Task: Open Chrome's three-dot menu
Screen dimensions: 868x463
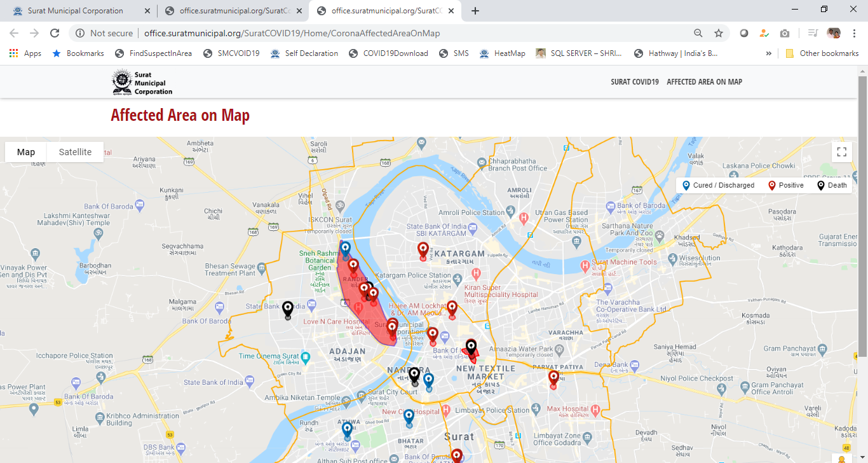Action: 854,33
